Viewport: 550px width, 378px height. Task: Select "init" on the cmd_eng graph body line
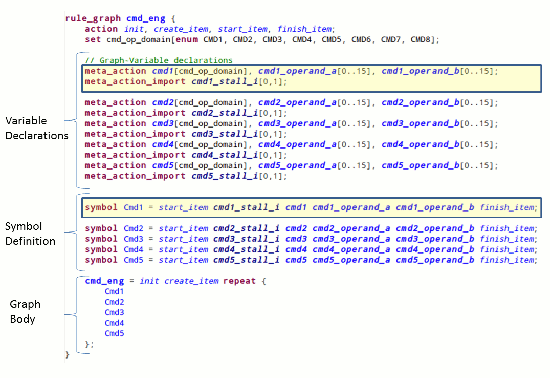click(149, 281)
